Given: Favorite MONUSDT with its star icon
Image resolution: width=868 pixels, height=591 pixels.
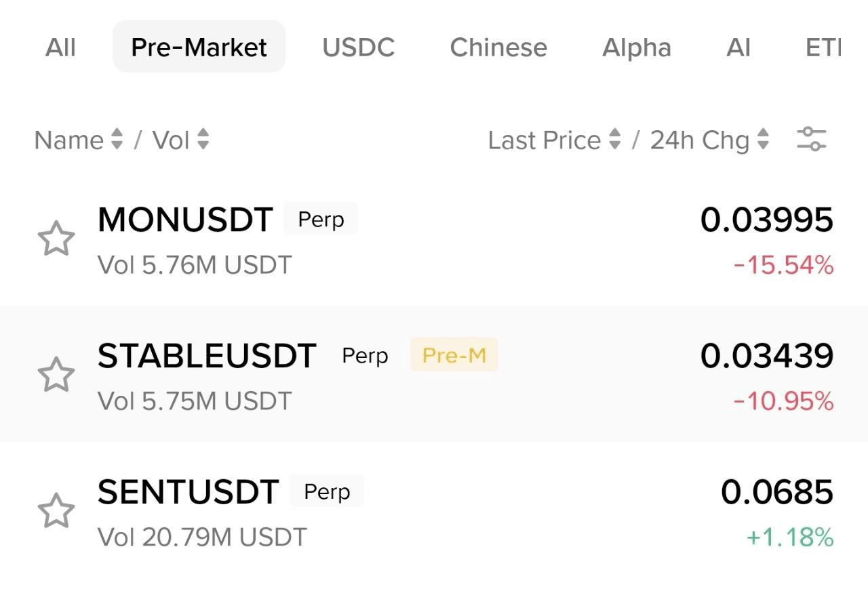Looking at the screenshot, I should pyautogui.click(x=56, y=239).
